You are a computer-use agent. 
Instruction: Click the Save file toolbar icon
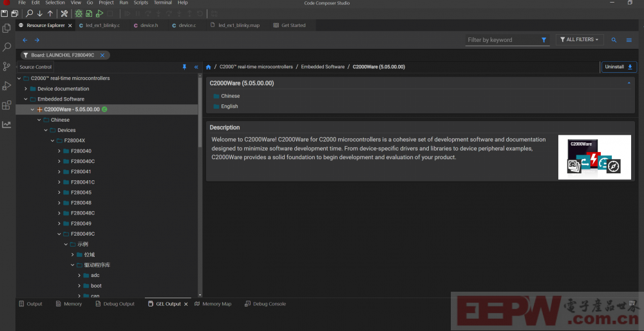tap(5, 14)
